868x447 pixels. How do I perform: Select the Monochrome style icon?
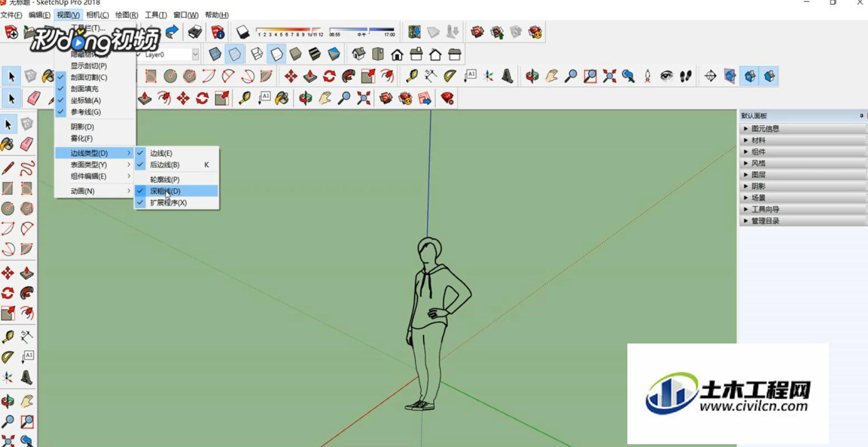334,54
